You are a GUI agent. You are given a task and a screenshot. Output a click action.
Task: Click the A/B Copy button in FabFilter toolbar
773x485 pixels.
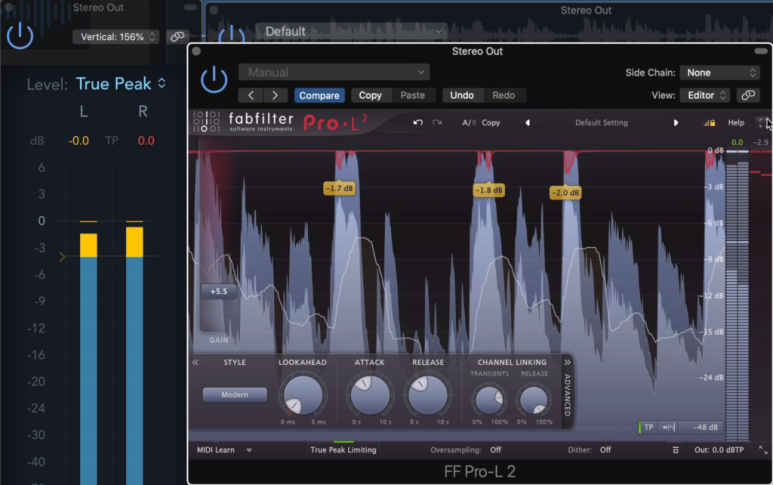pos(491,123)
